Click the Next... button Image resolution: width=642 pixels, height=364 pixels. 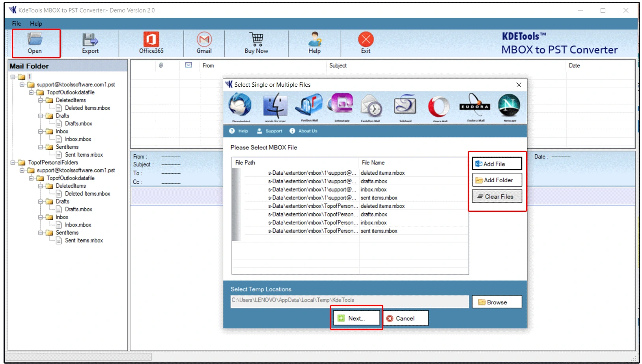[x=356, y=318]
